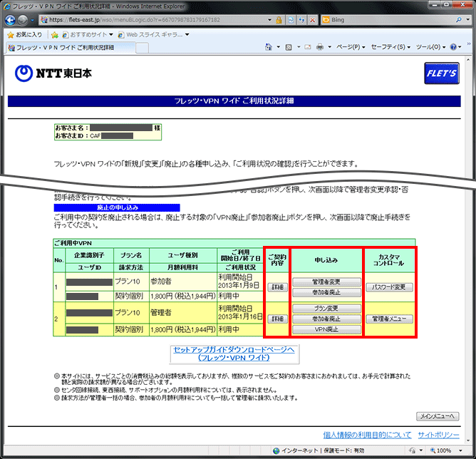The width and height of the screenshot is (476, 459).
Task: Stop loading with the red X icon
Action: coord(312,20)
